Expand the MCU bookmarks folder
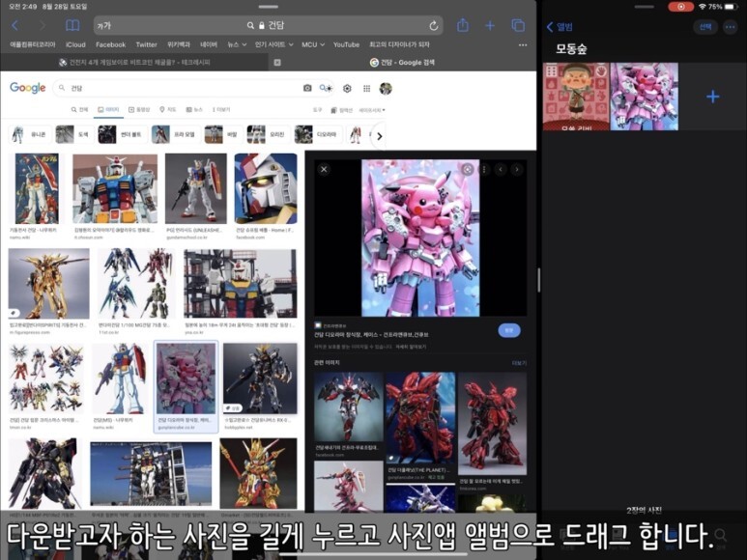Image resolution: width=747 pixels, height=560 pixels. point(313,44)
